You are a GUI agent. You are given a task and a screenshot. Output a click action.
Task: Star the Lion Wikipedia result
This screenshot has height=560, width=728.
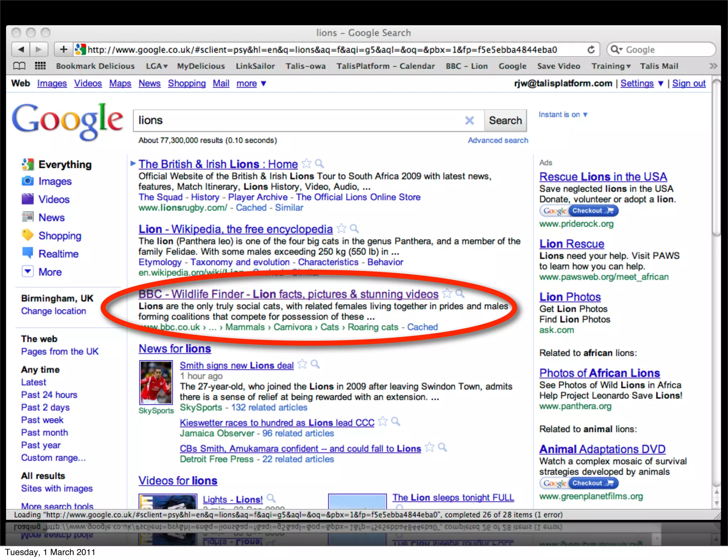[341, 228]
